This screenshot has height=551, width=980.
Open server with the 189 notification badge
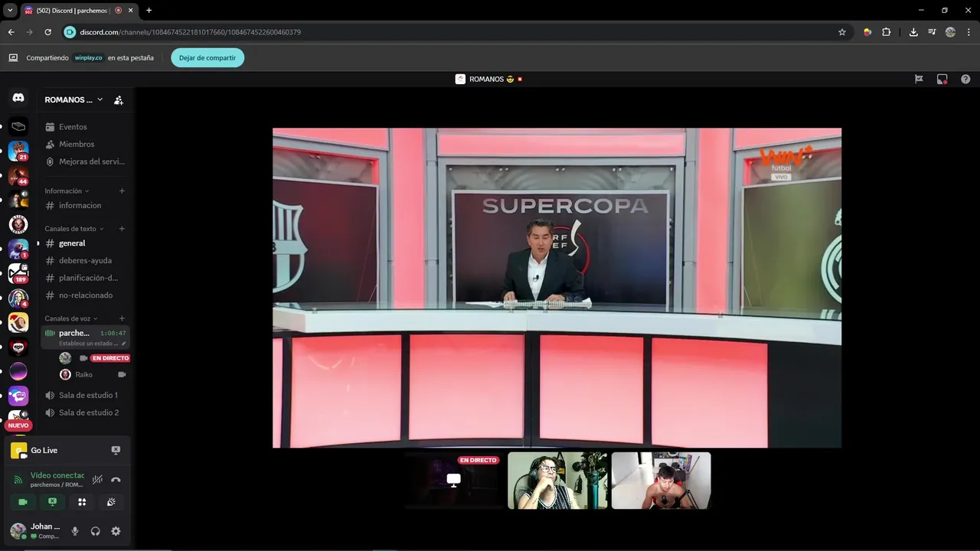coord(18,273)
